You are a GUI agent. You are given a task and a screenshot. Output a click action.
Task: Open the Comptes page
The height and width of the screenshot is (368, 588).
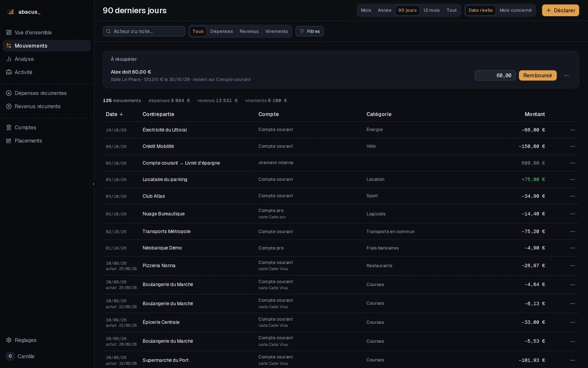[x=47, y=127]
